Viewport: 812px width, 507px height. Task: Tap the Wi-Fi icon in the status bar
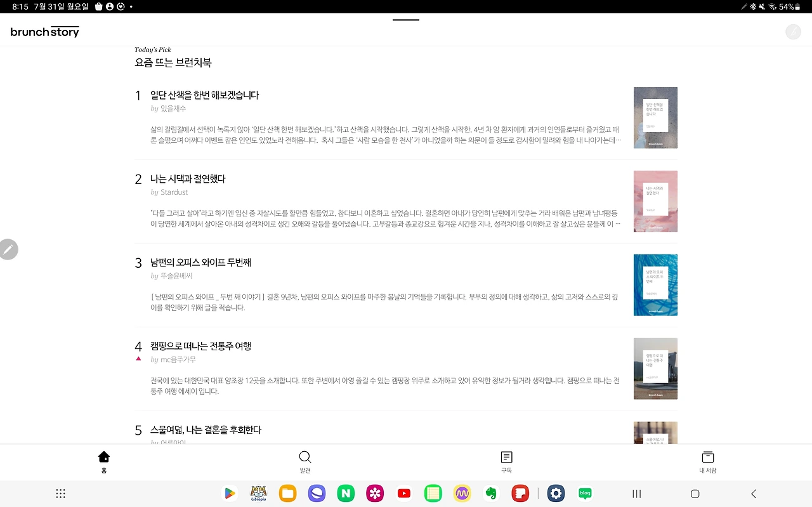[772, 6]
